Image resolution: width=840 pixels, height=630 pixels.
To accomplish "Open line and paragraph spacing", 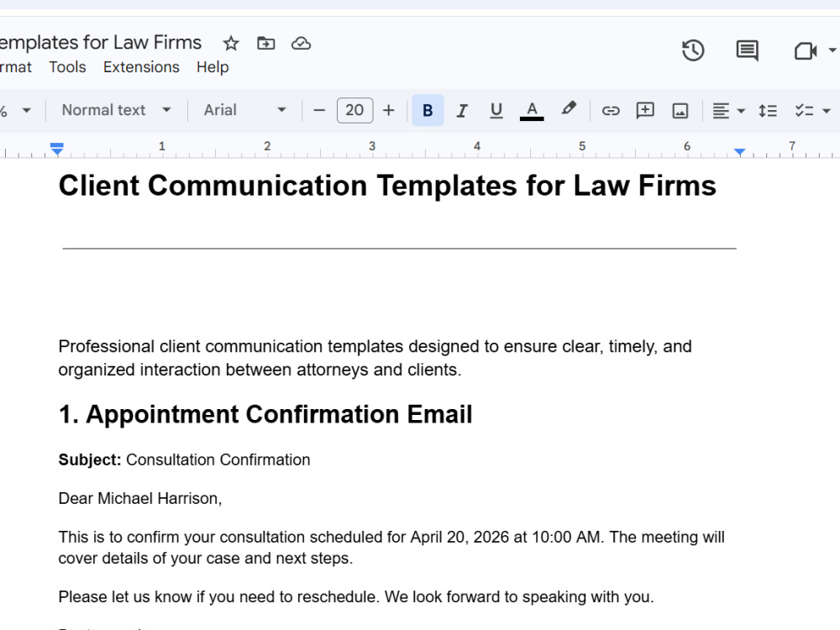I will [x=768, y=111].
